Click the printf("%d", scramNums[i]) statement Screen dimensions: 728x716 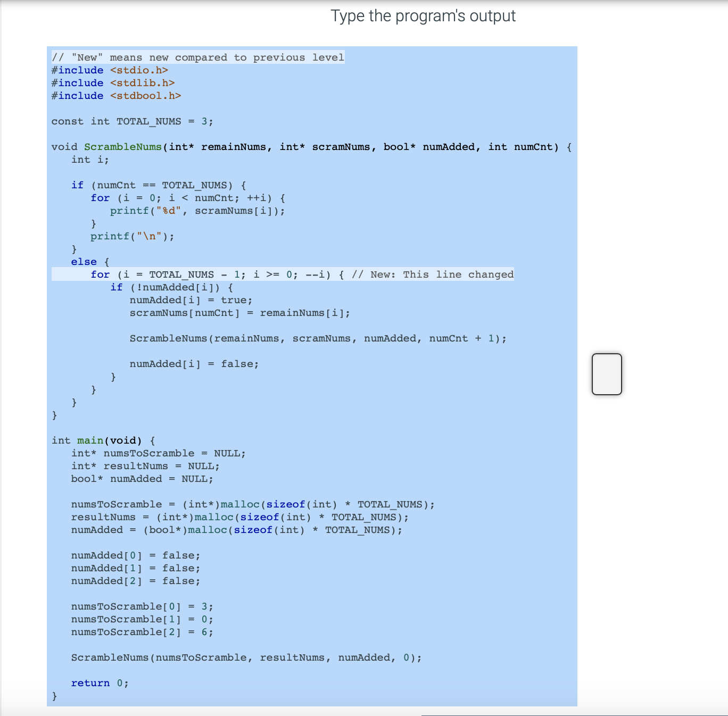pyautogui.click(x=197, y=211)
